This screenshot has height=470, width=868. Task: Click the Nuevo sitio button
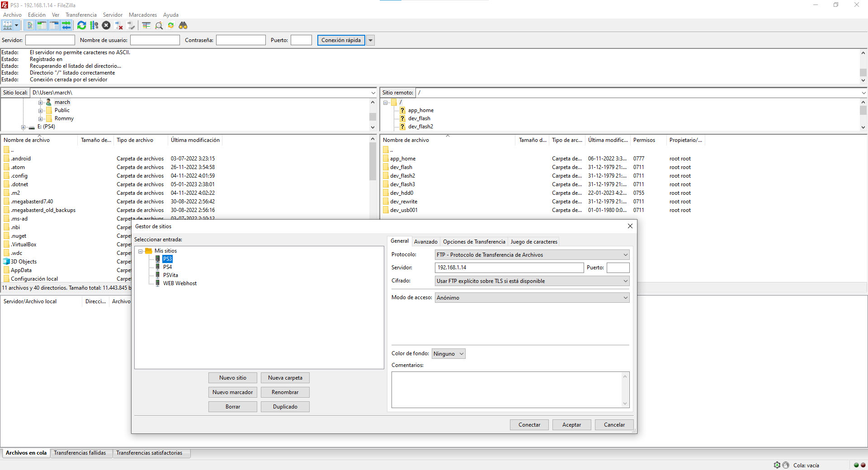(232, 378)
